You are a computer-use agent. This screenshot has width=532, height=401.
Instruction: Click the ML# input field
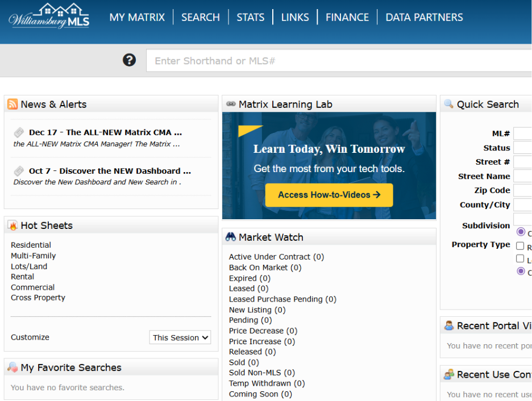point(522,133)
